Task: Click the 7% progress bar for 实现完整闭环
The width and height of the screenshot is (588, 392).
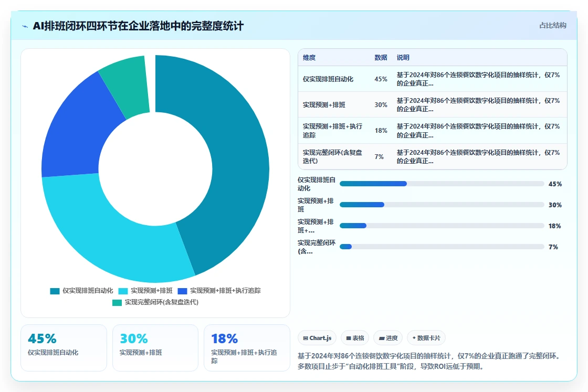Action: pyautogui.click(x=442, y=247)
